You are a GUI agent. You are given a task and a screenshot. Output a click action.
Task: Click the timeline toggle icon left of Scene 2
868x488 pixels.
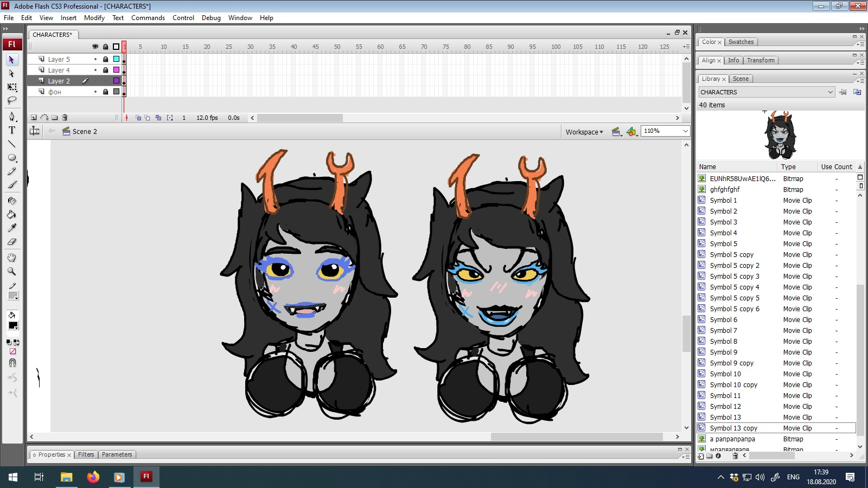tap(35, 131)
